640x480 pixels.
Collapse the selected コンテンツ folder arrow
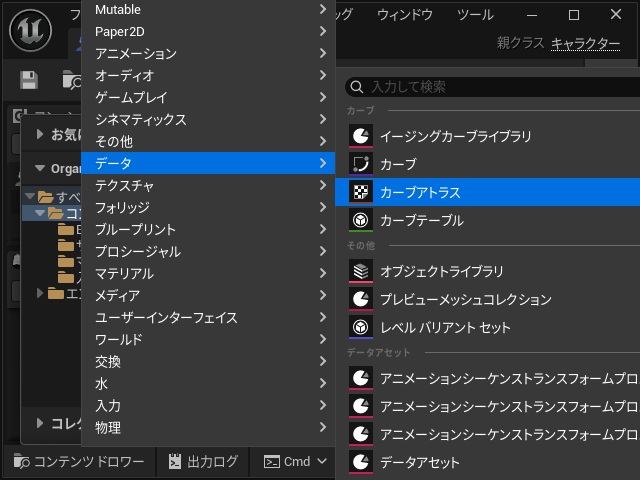[x=40, y=213]
